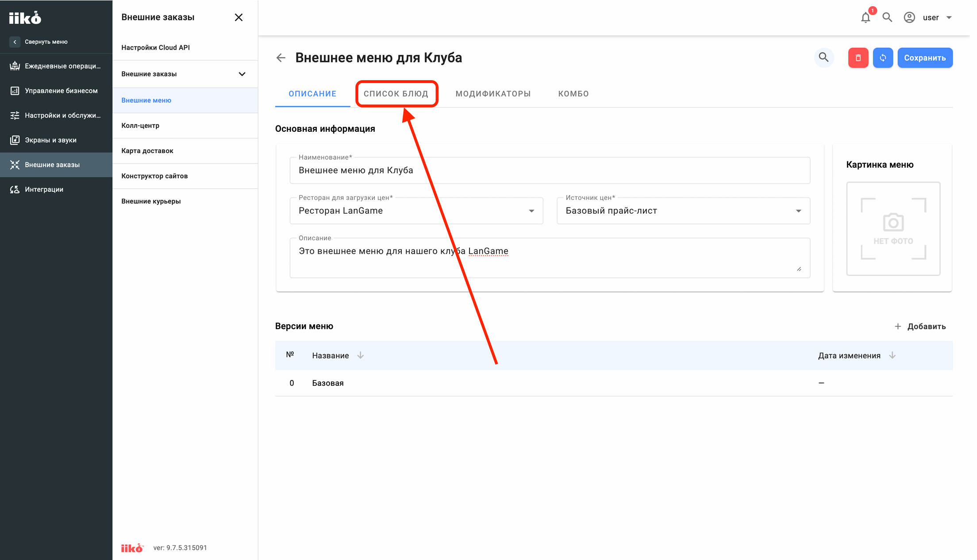Click the back arrow beside menu title

point(281,58)
